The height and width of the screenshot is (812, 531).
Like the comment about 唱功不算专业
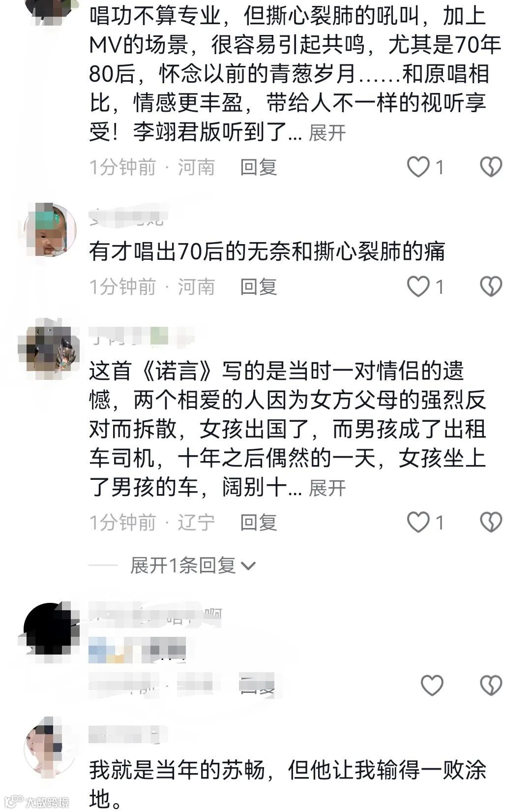(x=418, y=167)
